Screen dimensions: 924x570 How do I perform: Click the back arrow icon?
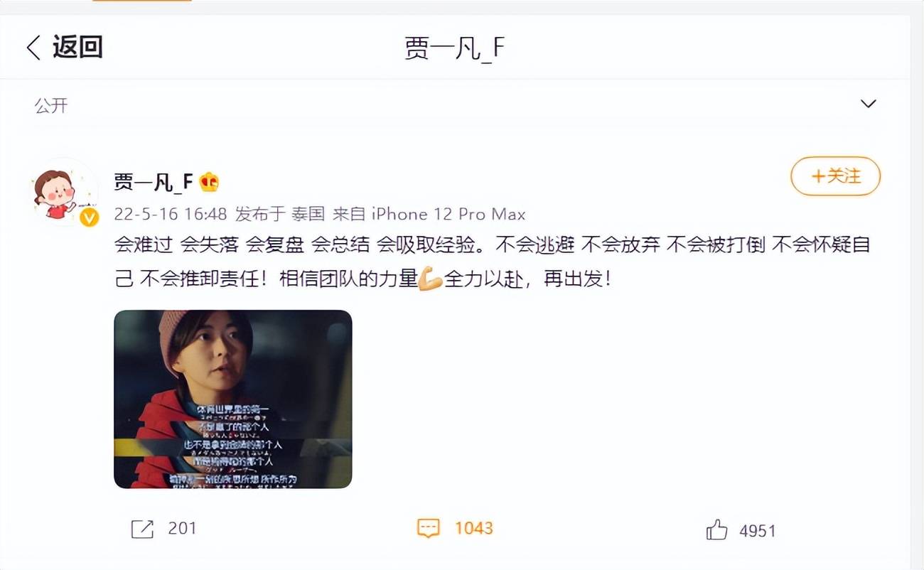[33, 48]
